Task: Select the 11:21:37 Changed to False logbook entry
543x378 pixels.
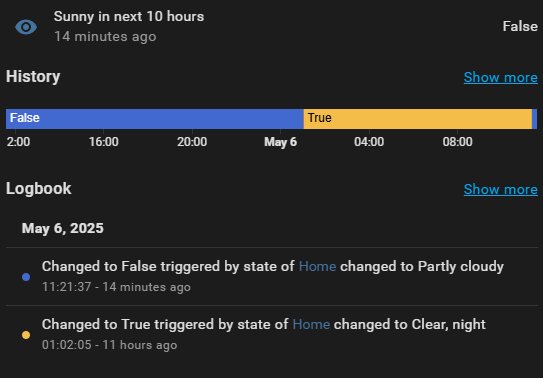Action: click(272, 277)
